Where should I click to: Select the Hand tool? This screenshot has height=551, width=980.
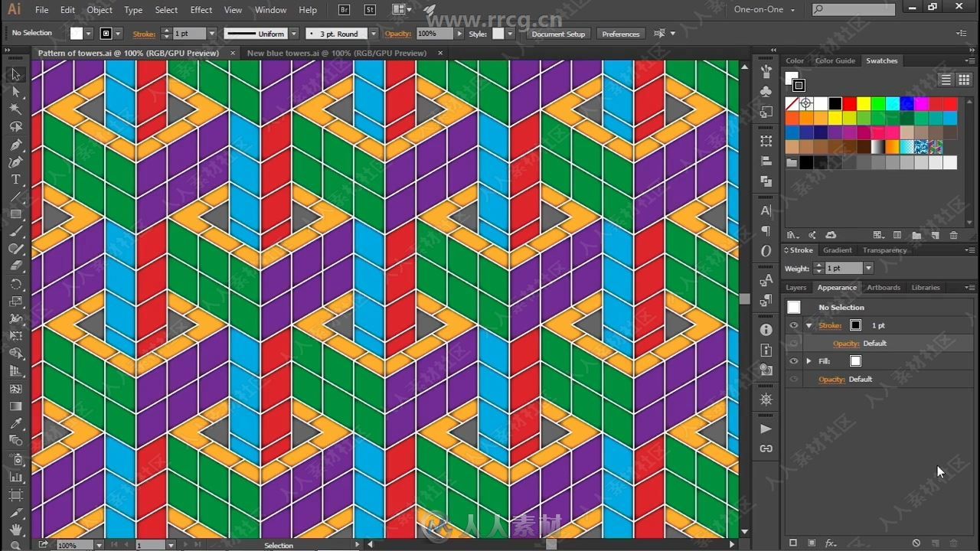click(16, 529)
